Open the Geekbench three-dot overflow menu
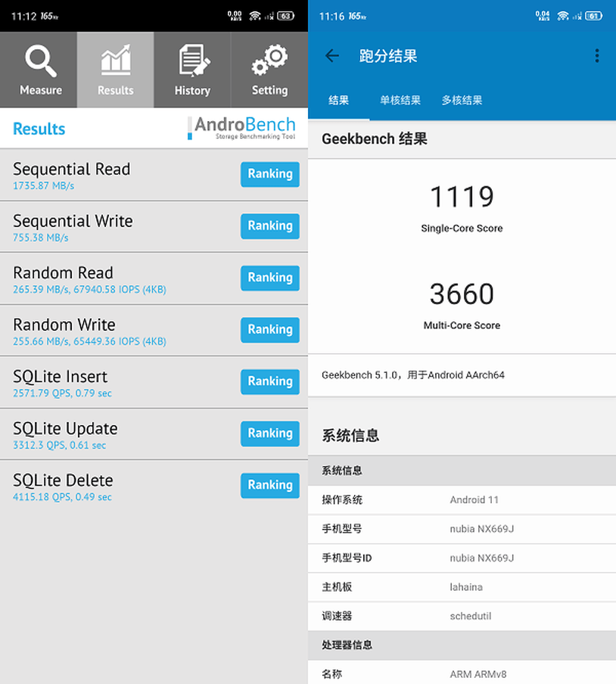This screenshot has height=684, width=616. (x=597, y=56)
